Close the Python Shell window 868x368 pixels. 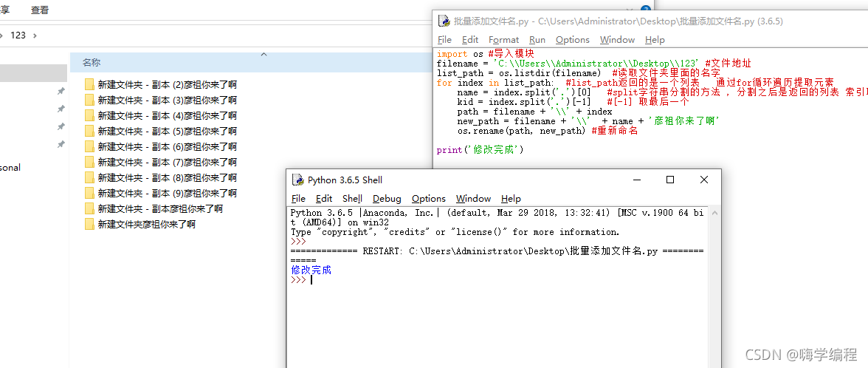pyautogui.click(x=703, y=180)
